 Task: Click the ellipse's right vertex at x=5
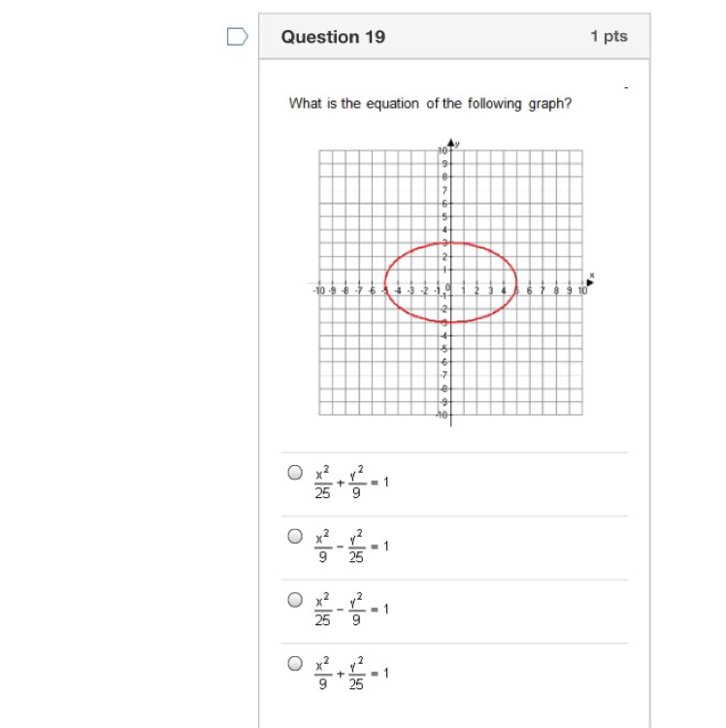[516, 282]
